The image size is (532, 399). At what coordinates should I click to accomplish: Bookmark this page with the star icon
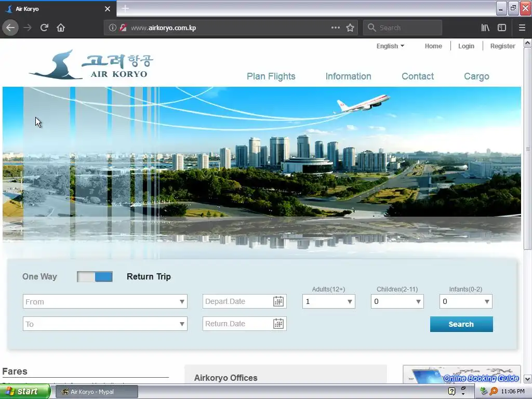350,28
